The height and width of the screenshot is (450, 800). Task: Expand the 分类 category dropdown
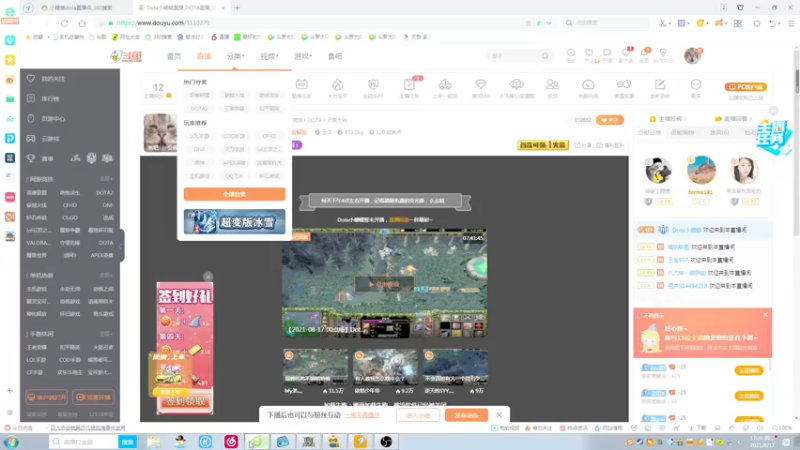point(235,56)
